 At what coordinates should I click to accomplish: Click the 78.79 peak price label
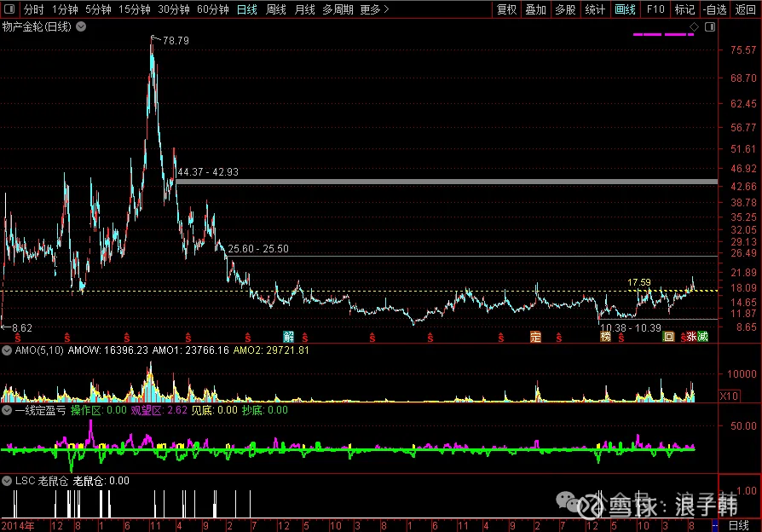click(176, 41)
